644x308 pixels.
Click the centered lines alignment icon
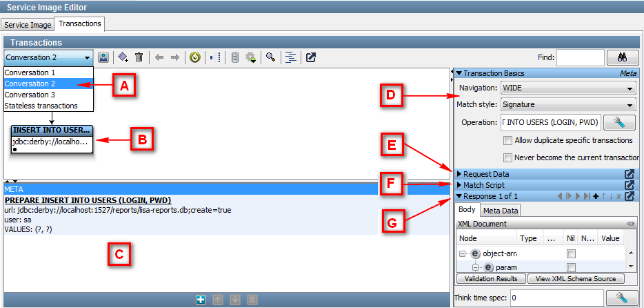point(291,57)
